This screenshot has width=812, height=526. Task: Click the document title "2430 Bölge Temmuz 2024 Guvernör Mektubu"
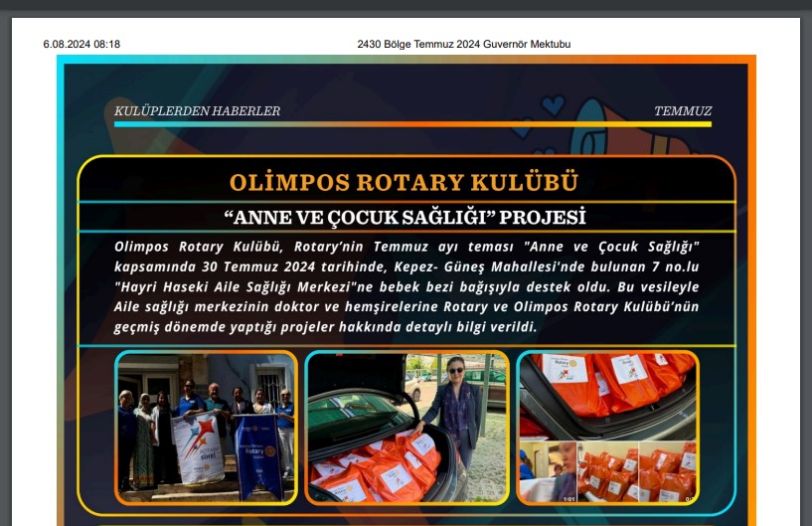pyautogui.click(x=464, y=44)
